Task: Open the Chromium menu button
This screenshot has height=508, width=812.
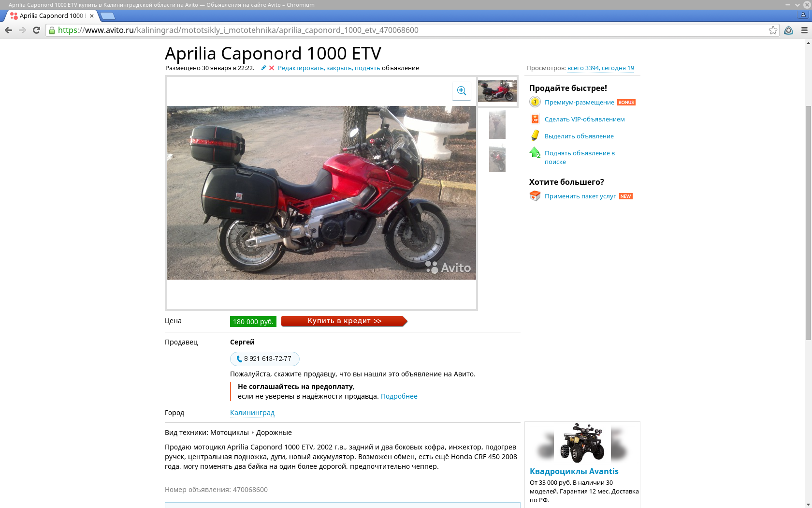Action: [804, 30]
